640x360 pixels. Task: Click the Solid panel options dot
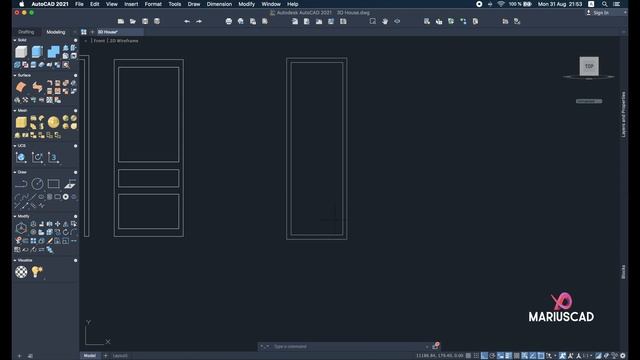click(x=76, y=40)
